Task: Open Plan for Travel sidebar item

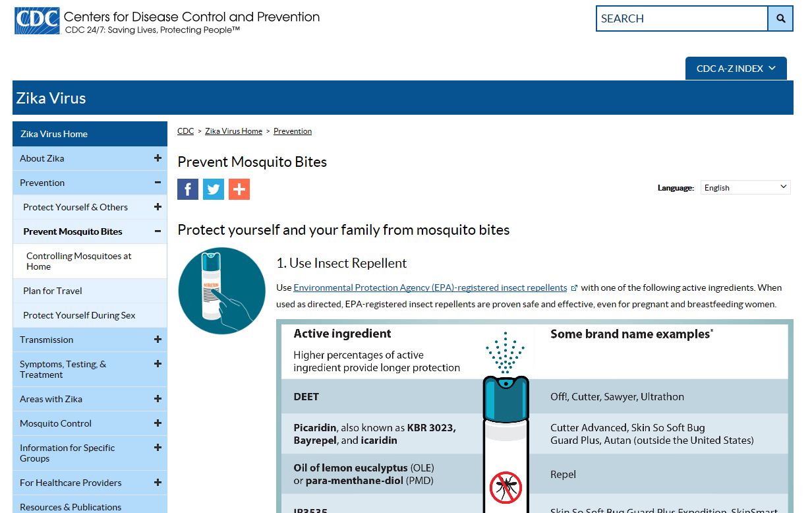Action: point(53,291)
